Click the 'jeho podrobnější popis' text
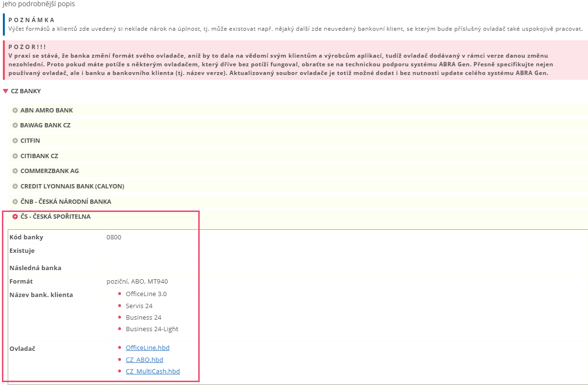The image size is (588, 385). (39, 4)
